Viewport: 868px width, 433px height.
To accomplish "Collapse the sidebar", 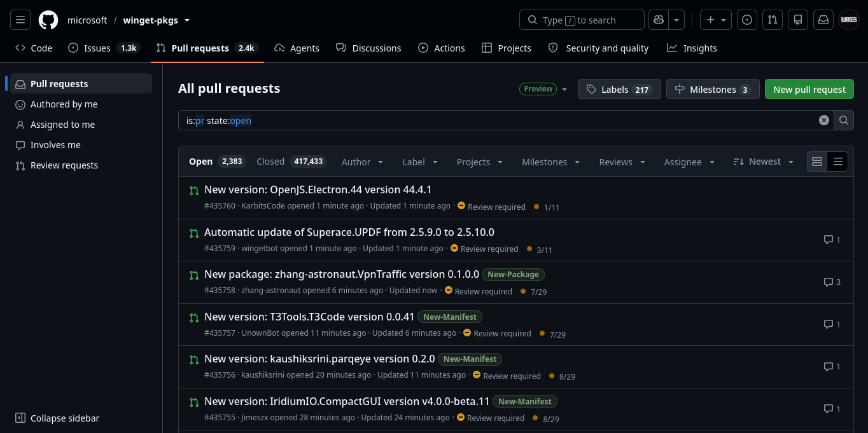I will (57, 418).
